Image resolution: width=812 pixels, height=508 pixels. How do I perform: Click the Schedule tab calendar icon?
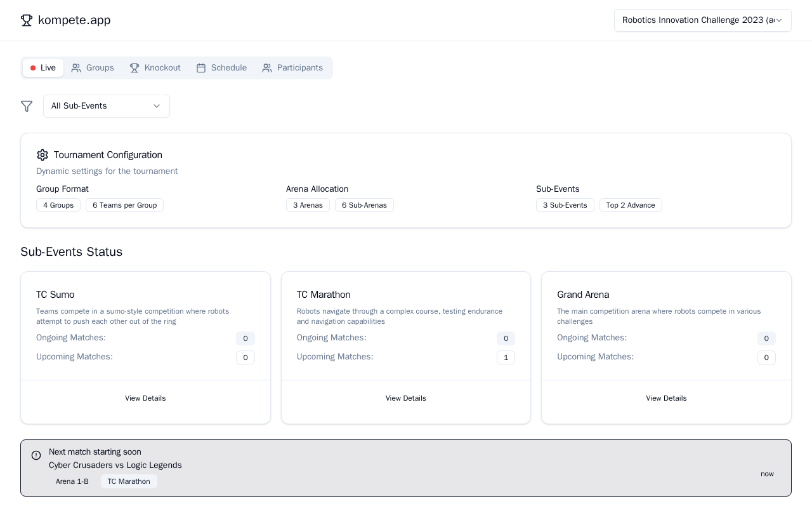[x=201, y=68]
